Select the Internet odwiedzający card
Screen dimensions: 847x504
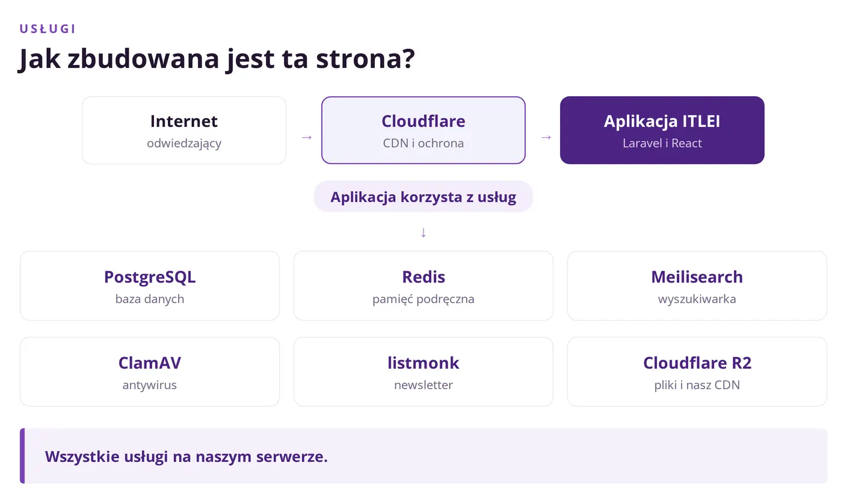click(x=184, y=130)
